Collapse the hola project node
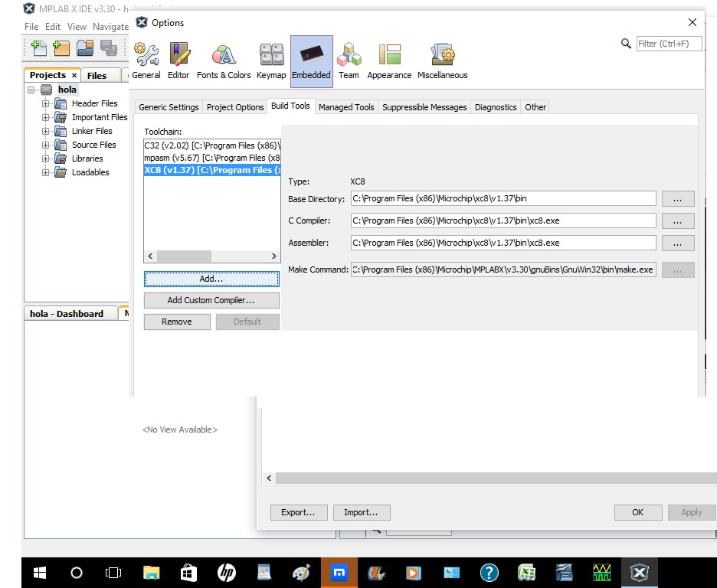 31,90
